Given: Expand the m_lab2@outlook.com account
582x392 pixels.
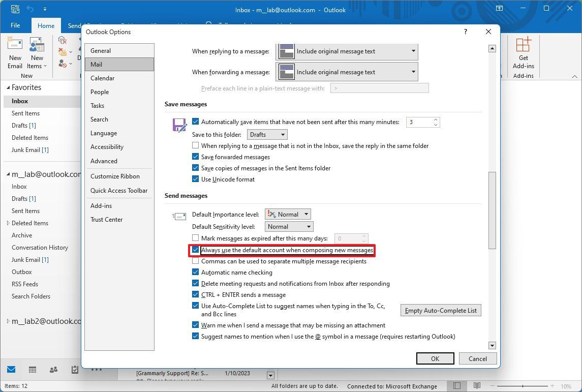Looking at the screenshot, I should 8,321.
